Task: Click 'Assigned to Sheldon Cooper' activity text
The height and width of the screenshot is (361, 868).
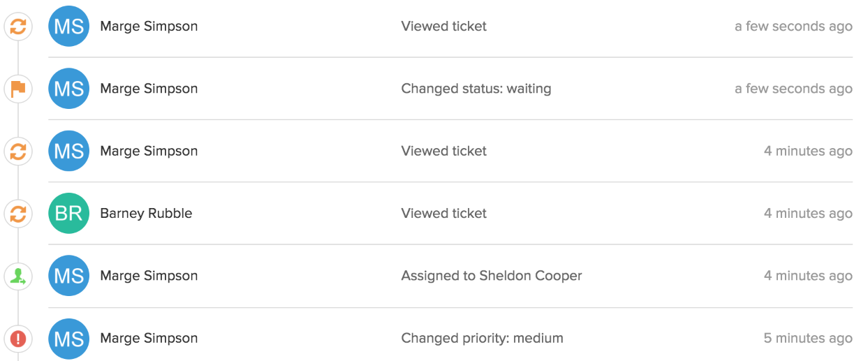Action: 492,276
